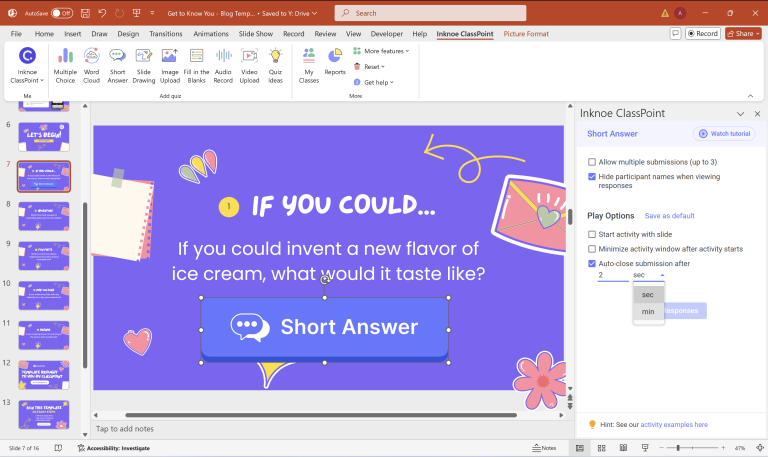
Task: Open the Insert tab
Action: (x=72, y=34)
